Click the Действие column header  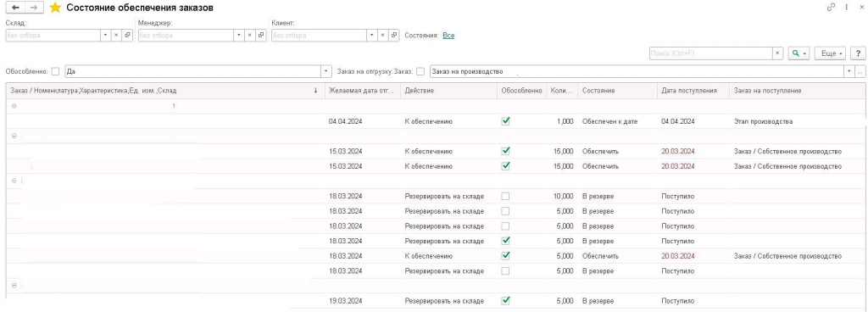pos(448,91)
